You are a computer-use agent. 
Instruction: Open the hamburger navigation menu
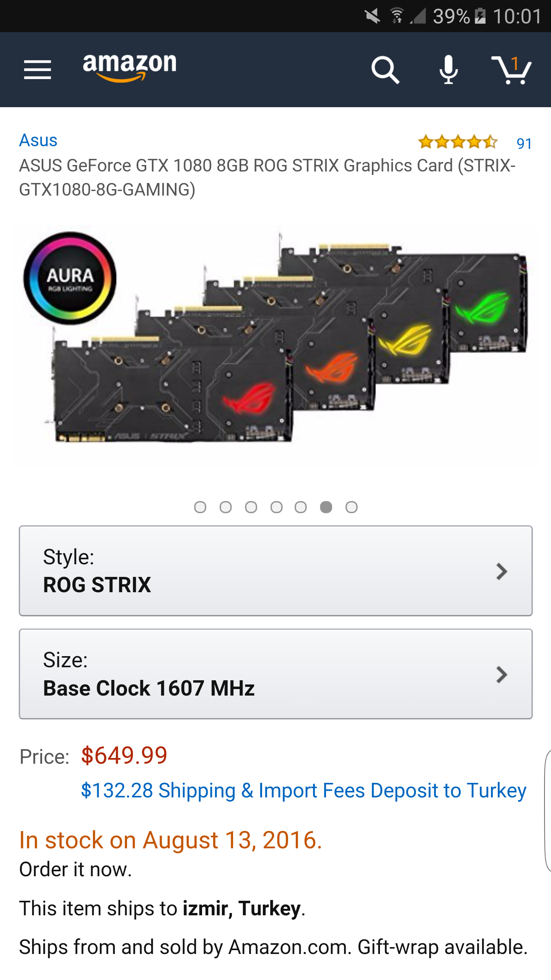tap(37, 70)
